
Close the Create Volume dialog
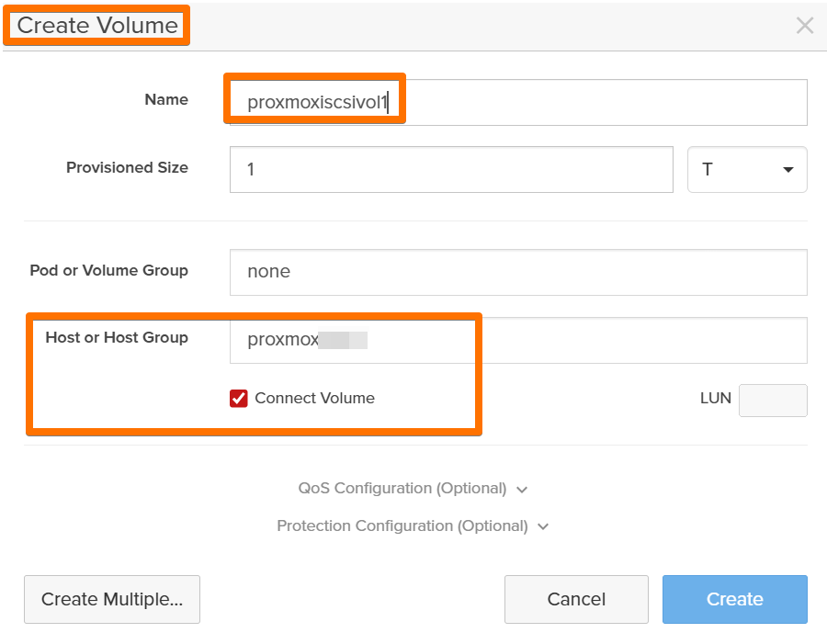pos(804,26)
